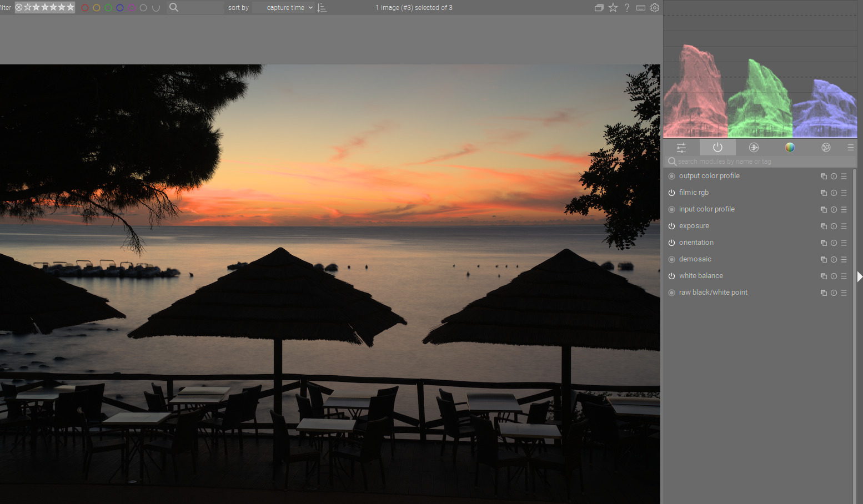This screenshot has height=504, width=863.
Task: Toggle the filmic rgb module off
Action: (x=671, y=193)
